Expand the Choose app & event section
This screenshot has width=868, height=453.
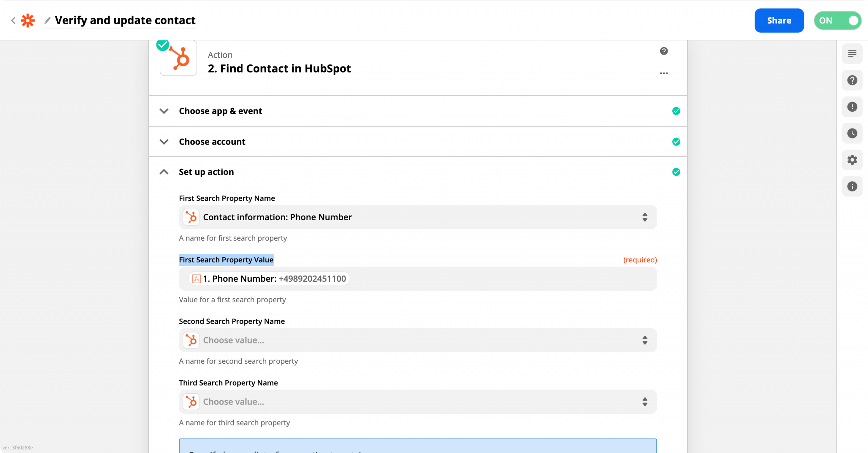(x=418, y=111)
